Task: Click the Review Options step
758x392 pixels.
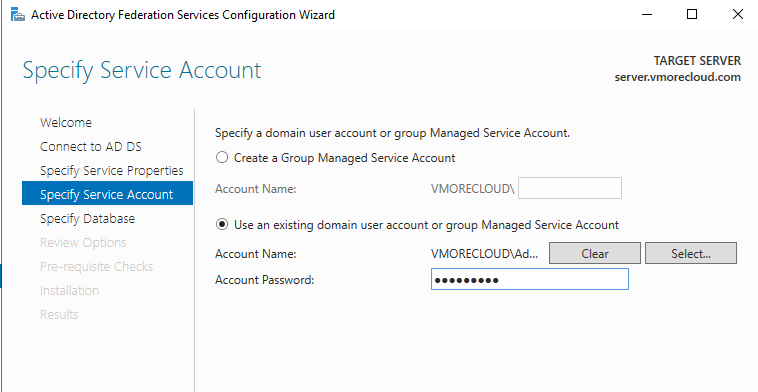Action: (83, 243)
